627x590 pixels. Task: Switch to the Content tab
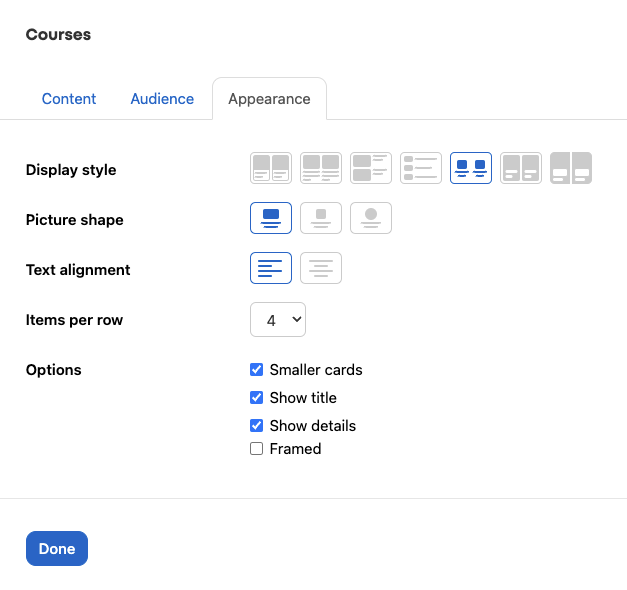point(69,99)
